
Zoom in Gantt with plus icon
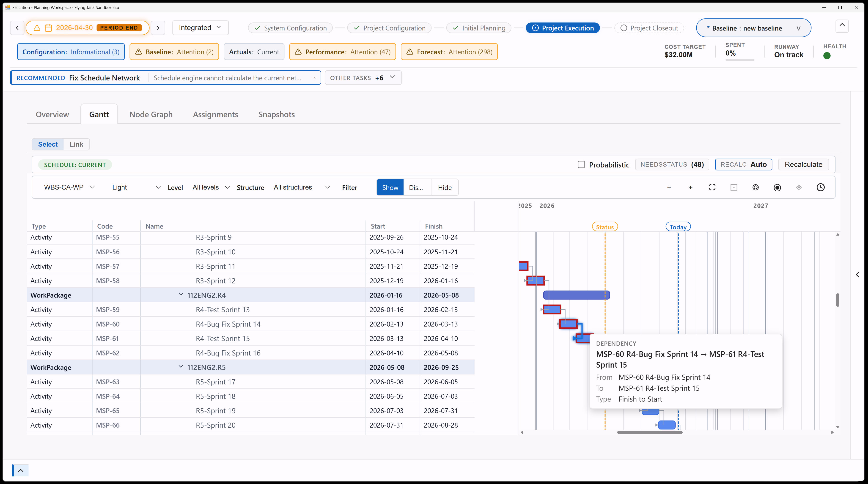pyautogui.click(x=690, y=187)
